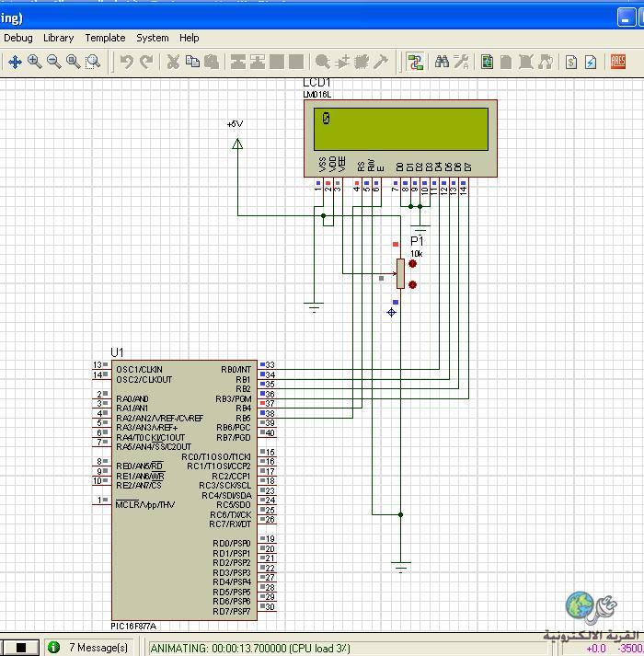
Task: Click the pan/center view tool
Action: coord(15,62)
